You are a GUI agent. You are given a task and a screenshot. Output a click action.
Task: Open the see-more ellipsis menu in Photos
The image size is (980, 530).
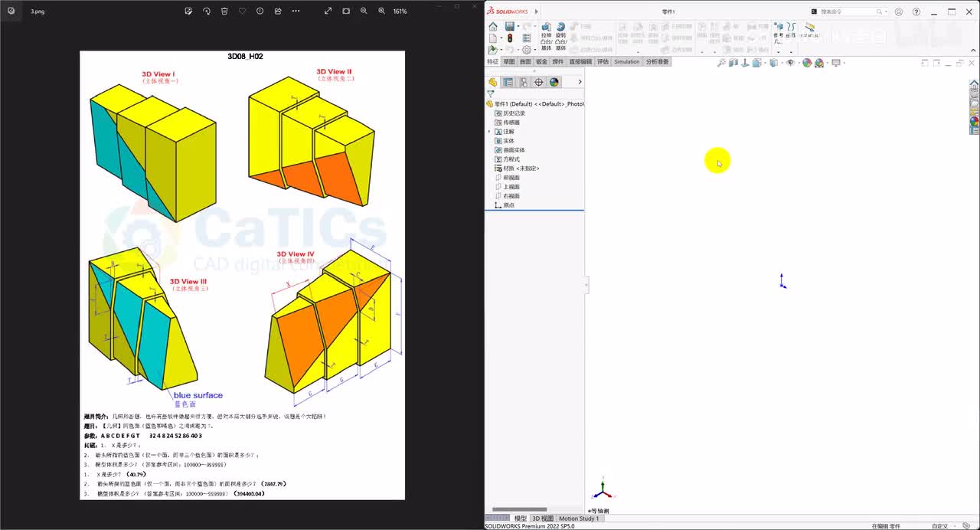[x=296, y=11]
